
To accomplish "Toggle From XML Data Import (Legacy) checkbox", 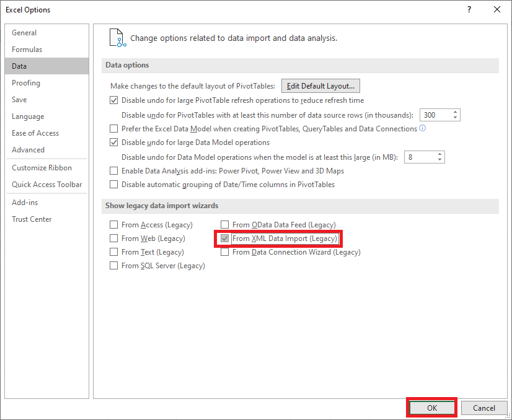I will 224,238.
